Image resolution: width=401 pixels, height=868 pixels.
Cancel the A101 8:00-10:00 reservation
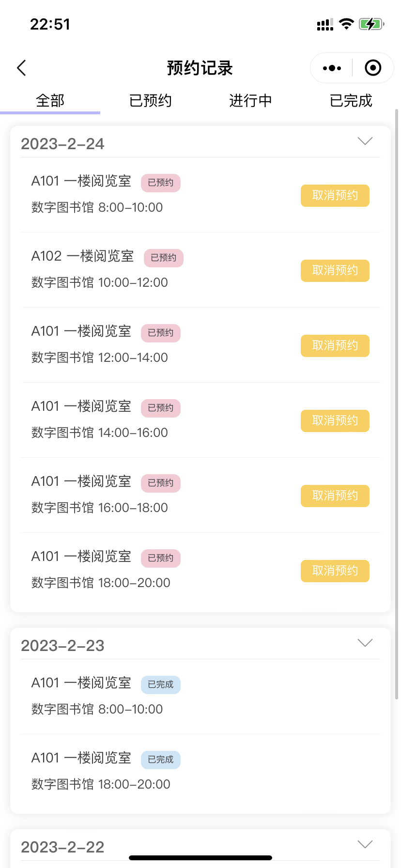[x=335, y=196]
